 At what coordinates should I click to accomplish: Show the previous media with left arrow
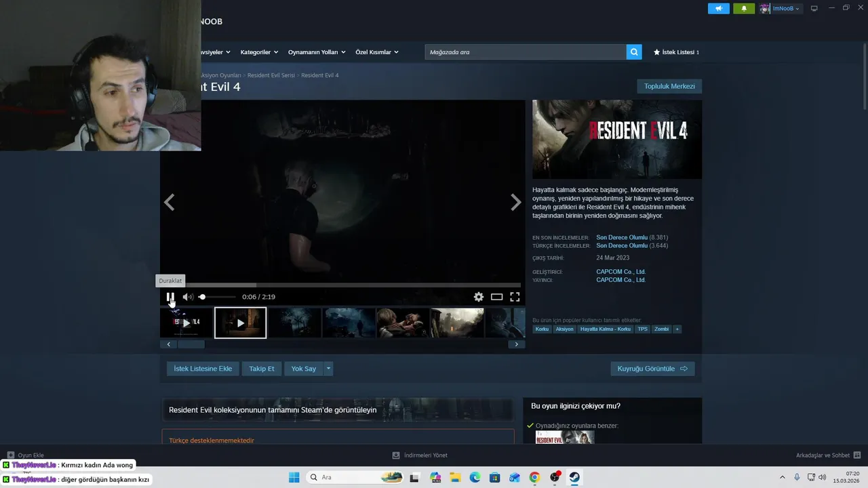coord(169,202)
